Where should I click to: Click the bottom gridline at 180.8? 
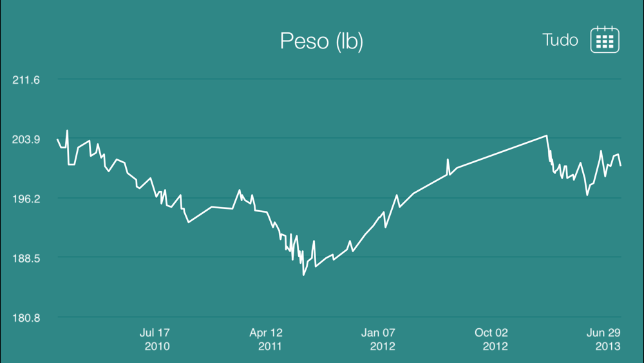coord(322,317)
